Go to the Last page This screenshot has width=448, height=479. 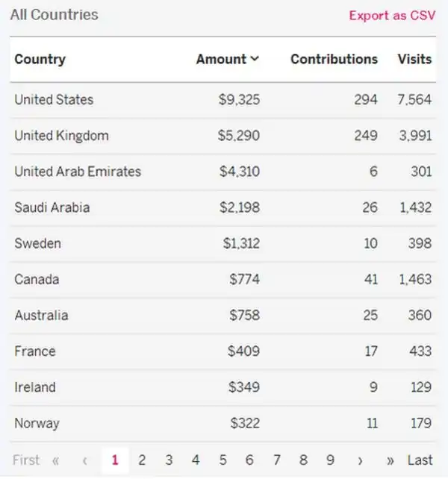coord(420,460)
